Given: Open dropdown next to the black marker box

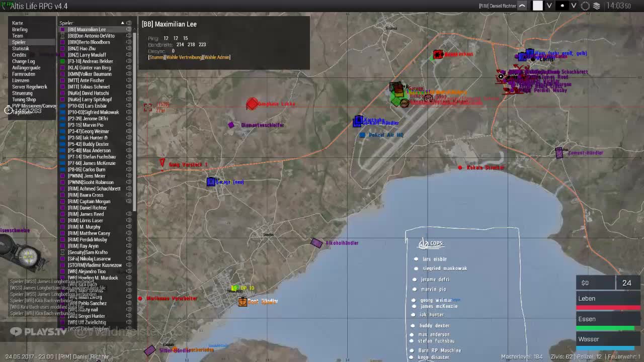Looking at the screenshot, I should pyautogui.click(x=574, y=6).
